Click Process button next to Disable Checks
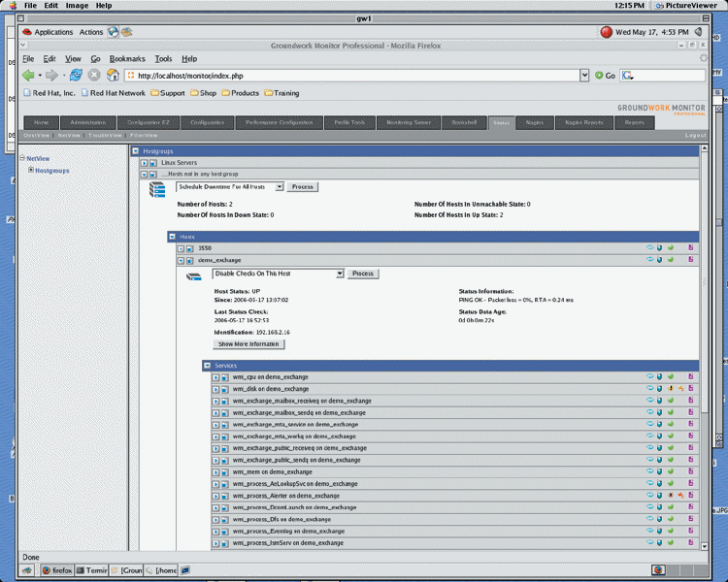This screenshot has height=582, width=728. coord(363,274)
